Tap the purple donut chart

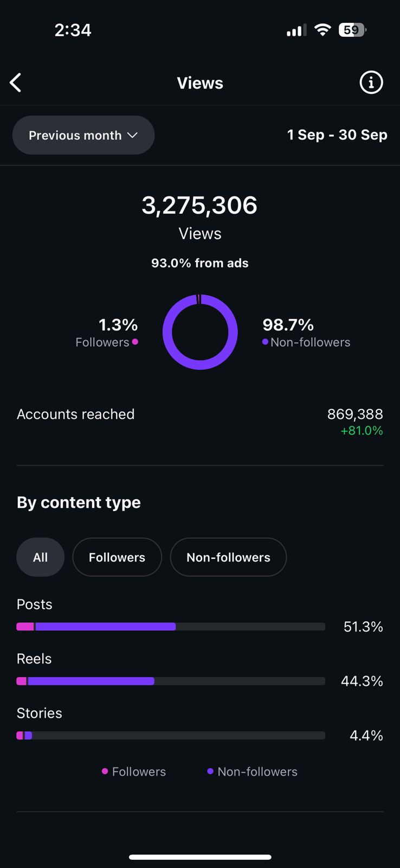click(x=200, y=332)
